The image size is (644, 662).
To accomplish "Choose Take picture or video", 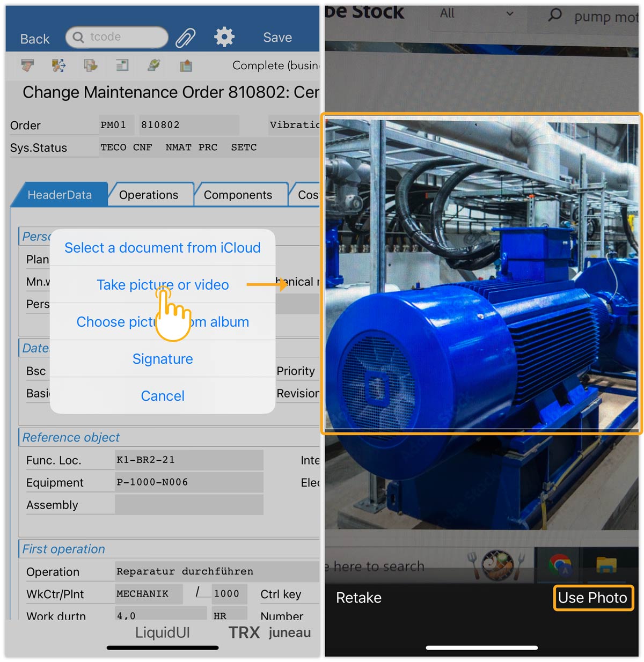I will pos(163,285).
